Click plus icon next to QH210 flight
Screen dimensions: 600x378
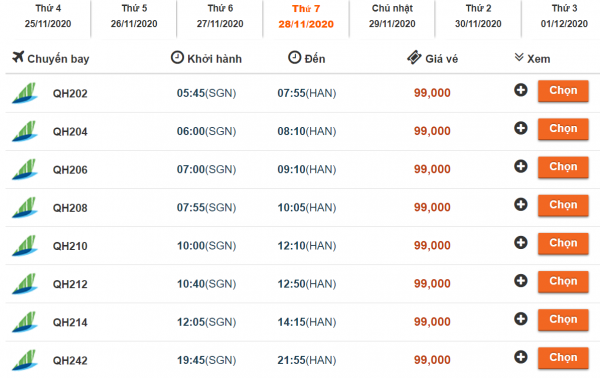520,243
